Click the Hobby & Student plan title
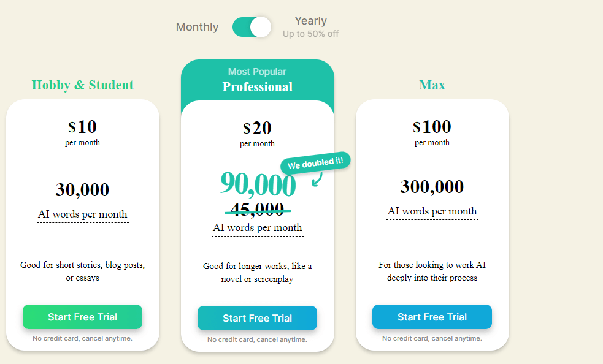The width and height of the screenshot is (603, 364). (83, 85)
